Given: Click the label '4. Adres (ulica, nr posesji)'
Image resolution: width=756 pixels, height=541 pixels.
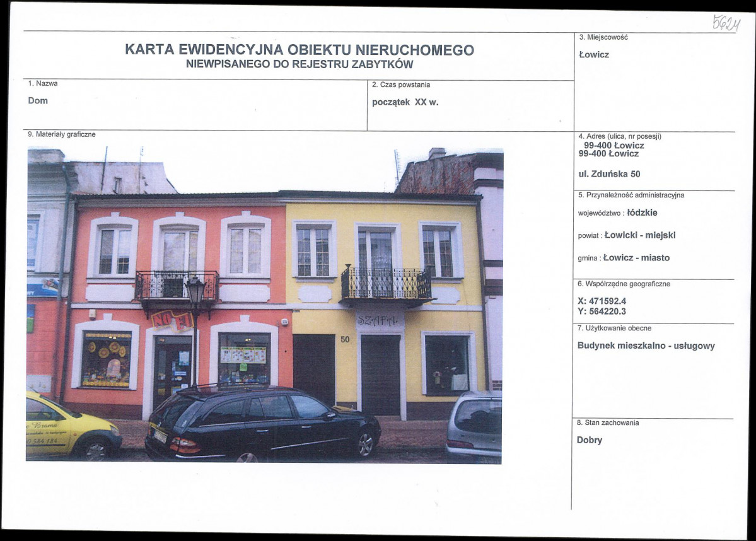Looking at the screenshot, I should (620, 136).
